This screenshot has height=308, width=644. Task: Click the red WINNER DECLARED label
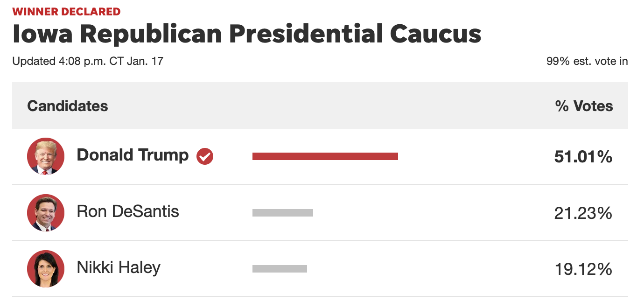coord(66,12)
